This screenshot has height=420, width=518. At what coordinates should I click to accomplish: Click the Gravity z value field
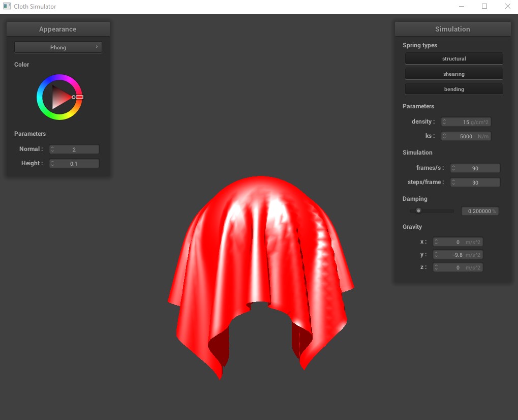[458, 267]
